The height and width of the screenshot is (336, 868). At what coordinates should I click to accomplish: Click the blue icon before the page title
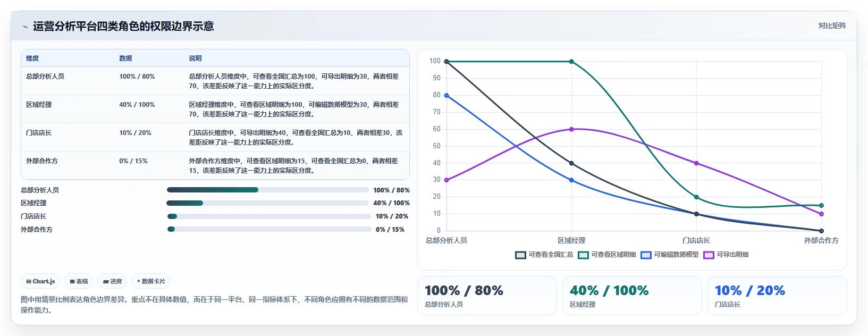pos(25,27)
